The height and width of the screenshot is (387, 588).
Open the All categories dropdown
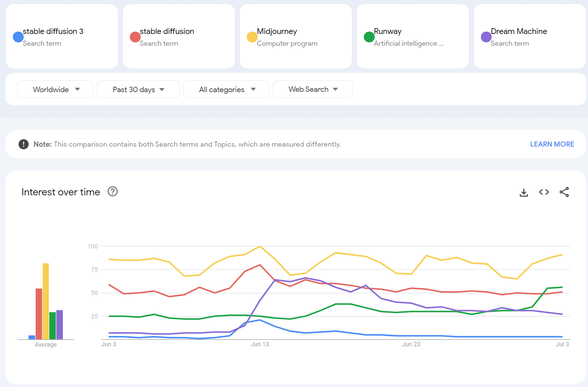coord(226,89)
